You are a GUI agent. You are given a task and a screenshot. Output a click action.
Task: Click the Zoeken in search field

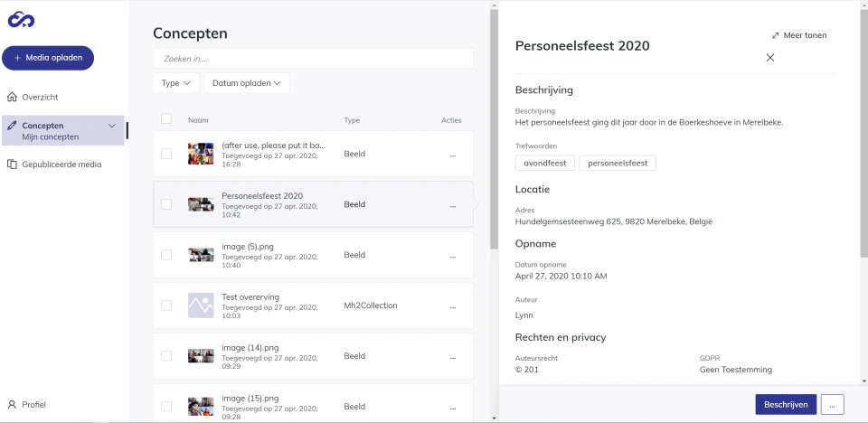click(314, 59)
